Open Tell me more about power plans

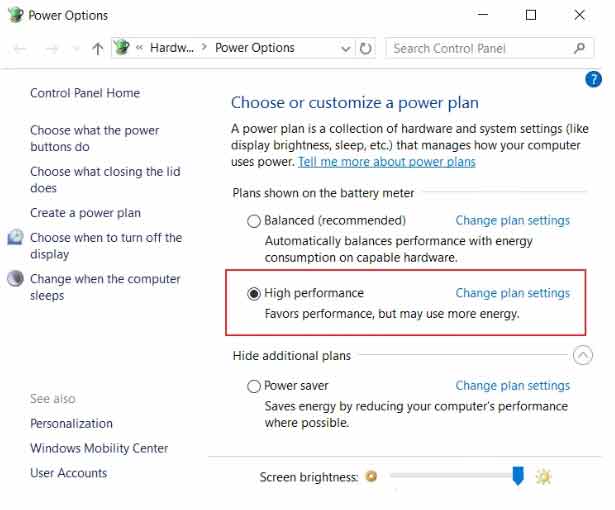[386, 162]
